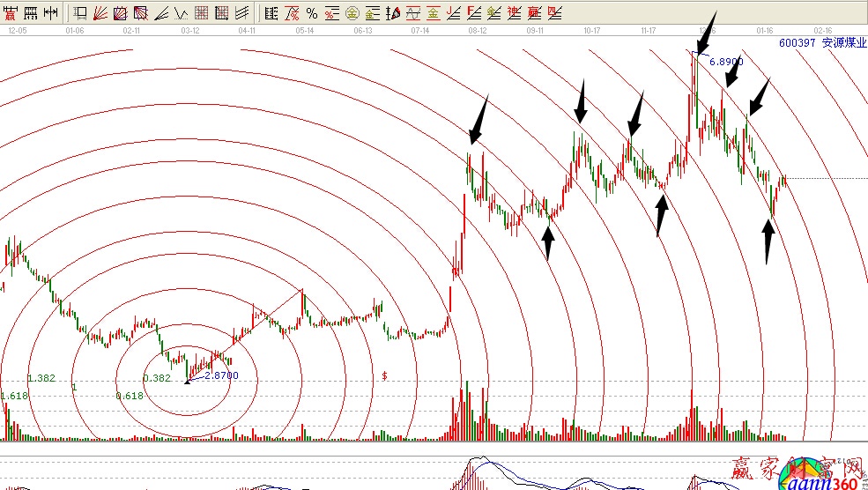The height and width of the screenshot is (490, 868).
Task: Click the red-filled square fan tool
Action: point(140,13)
